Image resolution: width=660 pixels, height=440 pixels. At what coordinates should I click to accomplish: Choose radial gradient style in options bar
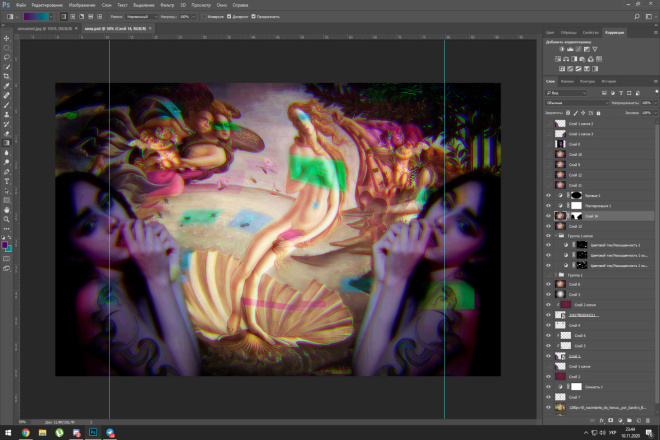tap(73, 17)
